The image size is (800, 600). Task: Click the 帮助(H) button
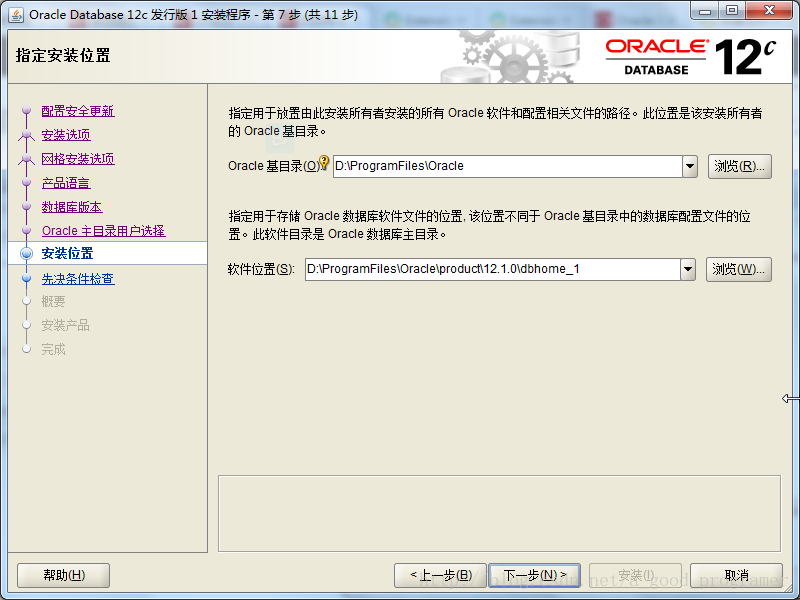[x=63, y=576]
